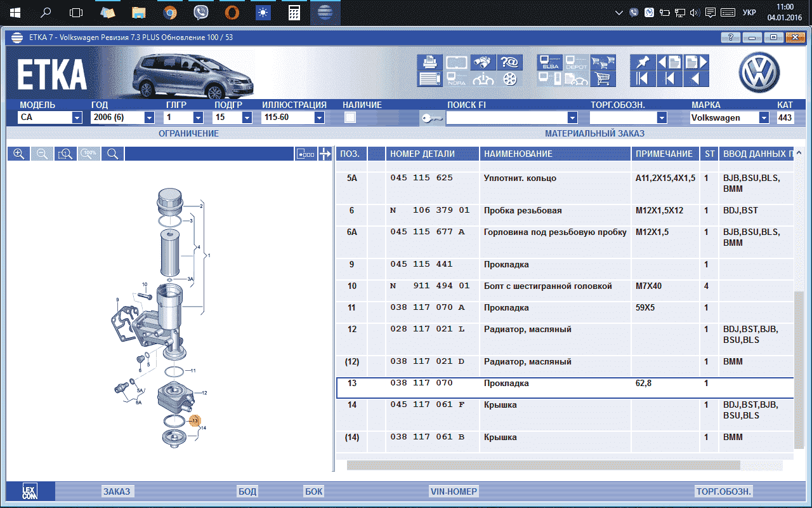Click the ?@ help contact icon
The width and height of the screenshot is (812, 508).
click(509, 62)
